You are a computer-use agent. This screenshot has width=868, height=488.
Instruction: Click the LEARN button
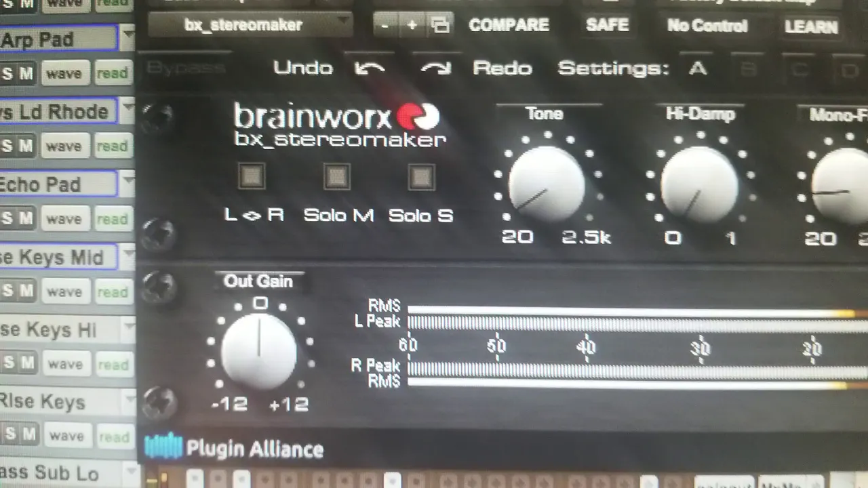click(811, 26)
